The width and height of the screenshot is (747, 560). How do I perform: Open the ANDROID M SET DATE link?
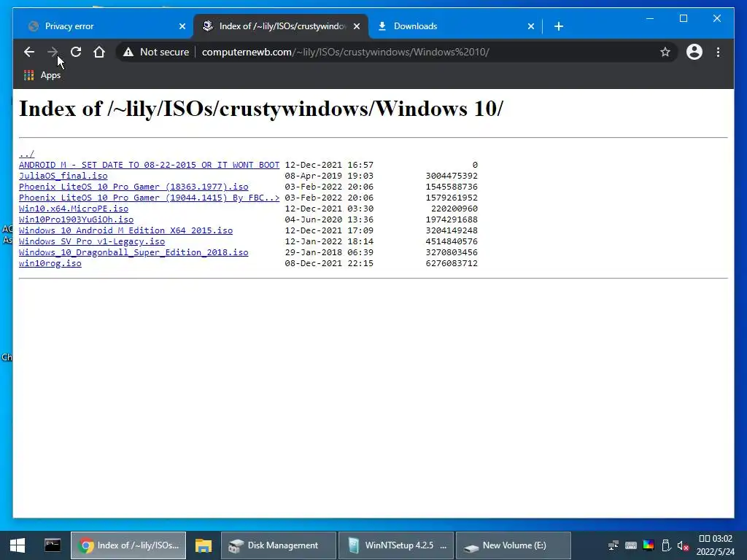pyautogui.click(x=149, y=165)
